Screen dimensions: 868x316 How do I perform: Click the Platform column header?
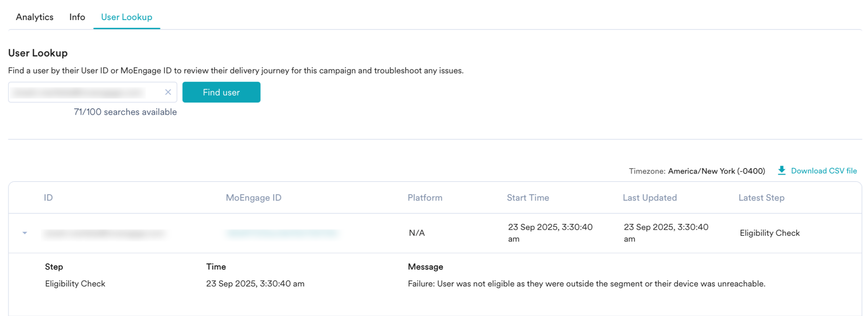(x=425, y=198)
